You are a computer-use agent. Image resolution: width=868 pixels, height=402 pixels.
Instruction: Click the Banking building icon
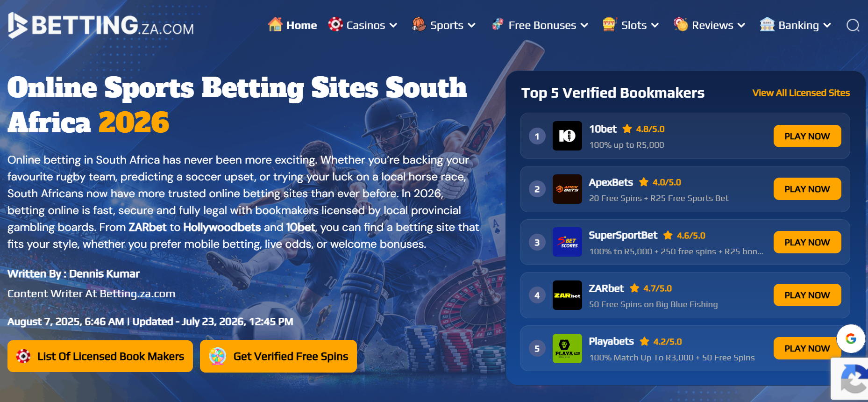[x=767, y=24]
